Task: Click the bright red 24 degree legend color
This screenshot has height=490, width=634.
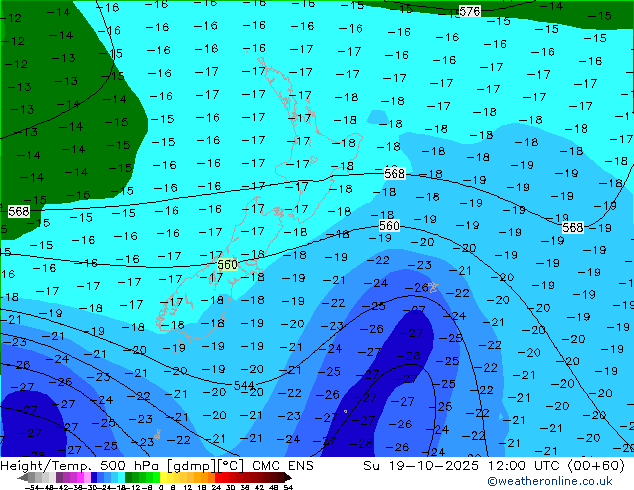Action: pos(218,477)
